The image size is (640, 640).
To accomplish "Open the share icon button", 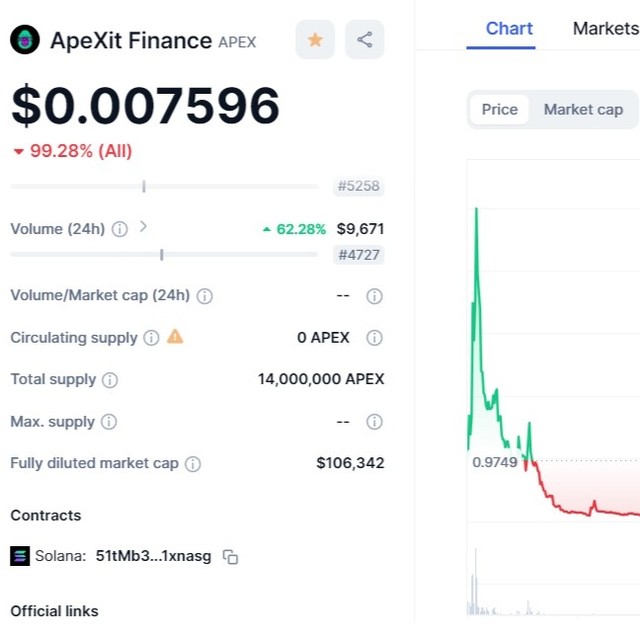I will 364,40.
